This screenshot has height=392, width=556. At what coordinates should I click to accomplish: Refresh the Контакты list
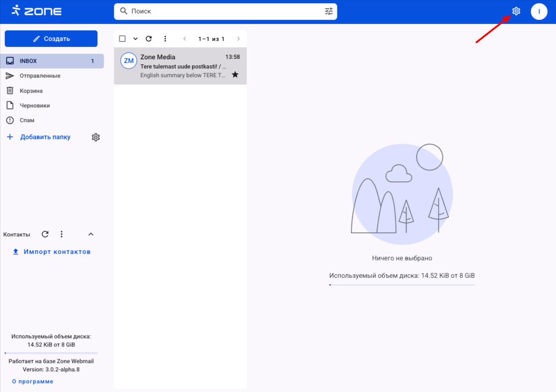(45, 234)
